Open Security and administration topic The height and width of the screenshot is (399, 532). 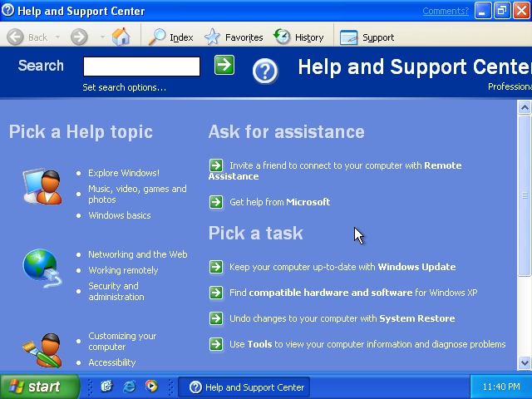116,292
